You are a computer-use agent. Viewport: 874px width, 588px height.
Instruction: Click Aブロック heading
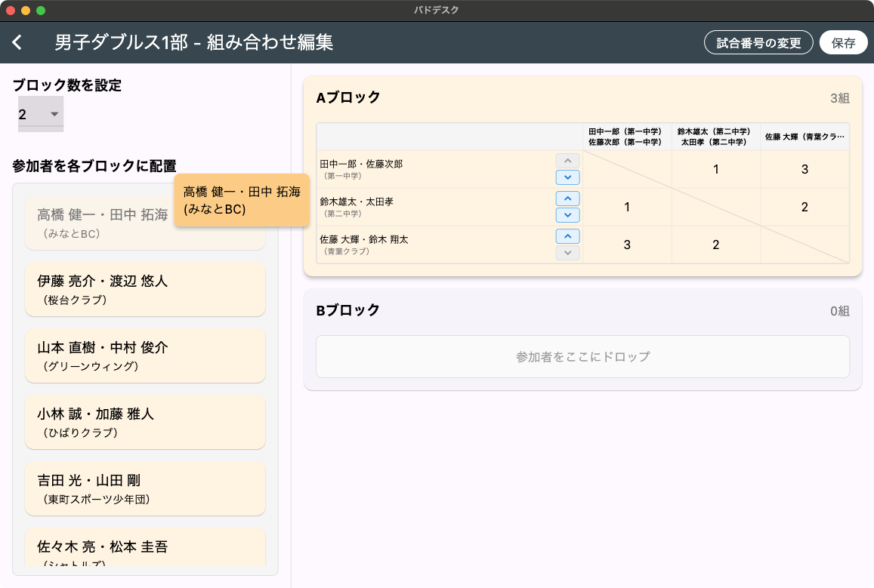click(347, 97)
